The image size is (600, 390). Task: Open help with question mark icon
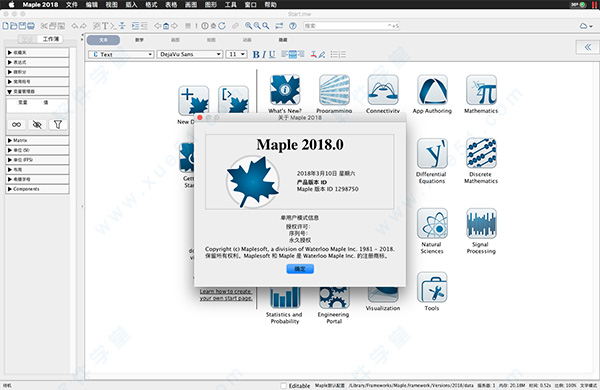(x=293, y=26)
